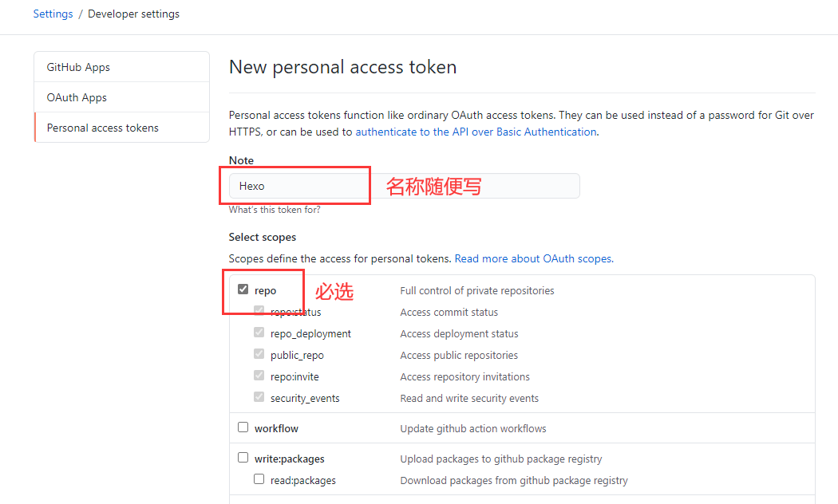Open the Basic Authentication API link
Image resolution: width=838 pixels, height=504 pixels.
[476, 132]
